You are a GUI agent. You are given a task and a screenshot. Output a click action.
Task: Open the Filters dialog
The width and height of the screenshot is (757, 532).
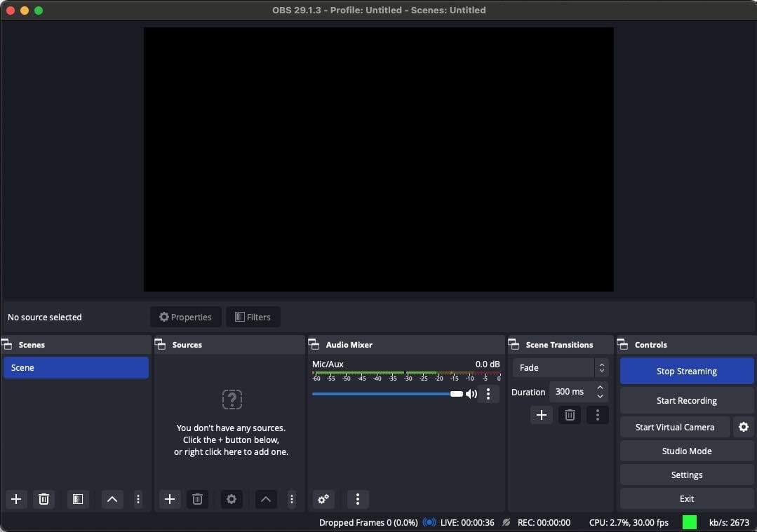click(x=253, y=317)
